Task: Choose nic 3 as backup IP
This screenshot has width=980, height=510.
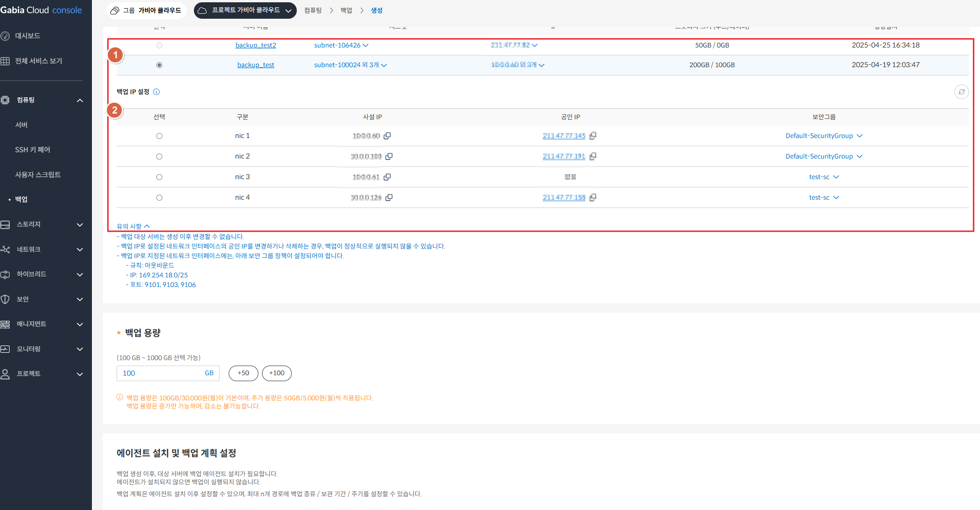Action: coord(159,177)
